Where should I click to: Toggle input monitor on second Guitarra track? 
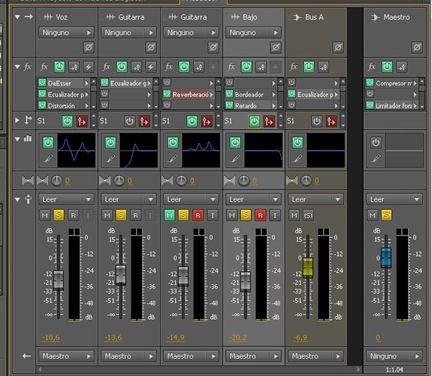click(x=212, y=215)
